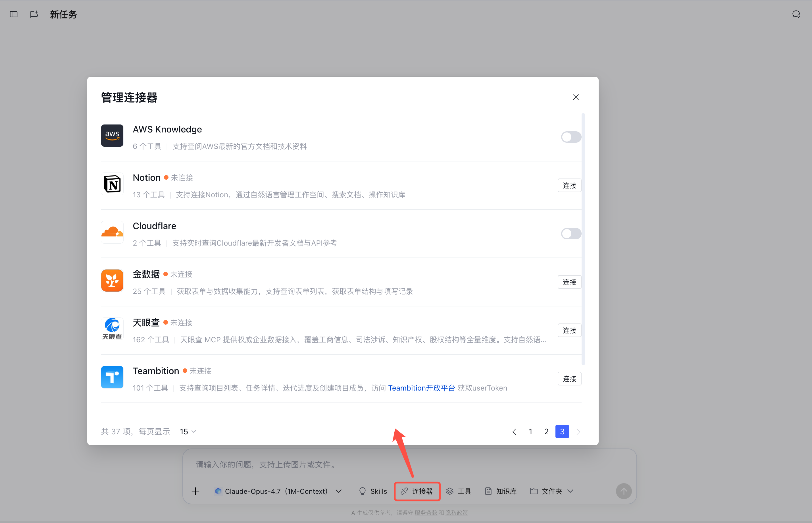Open the 文件夹 dropdown
The width and height of the screenshot is (812, 523).
[552, 491]
